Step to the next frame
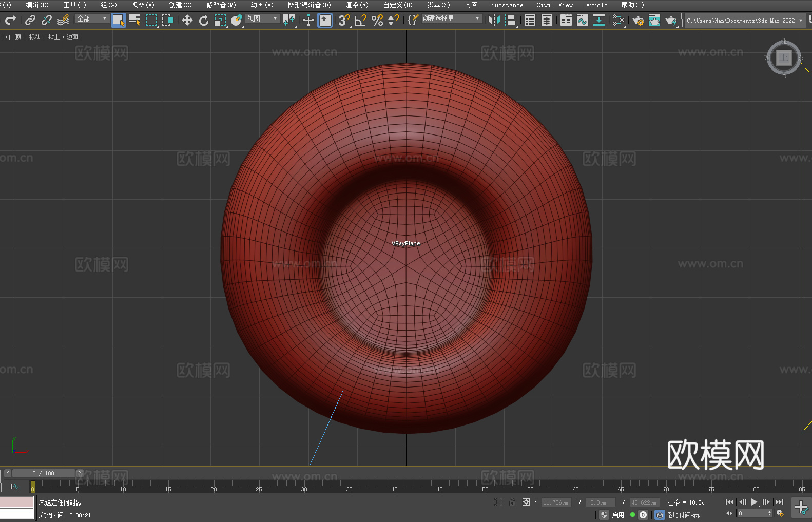Image resolution: width=812 pixels, height=522 pixels. pos(766,502)
